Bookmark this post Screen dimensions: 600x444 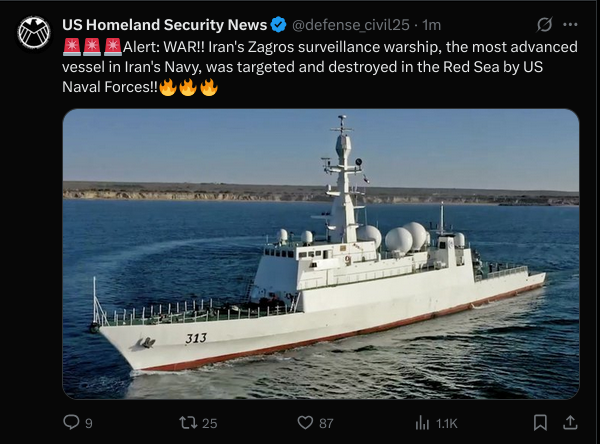pos(540,423)
